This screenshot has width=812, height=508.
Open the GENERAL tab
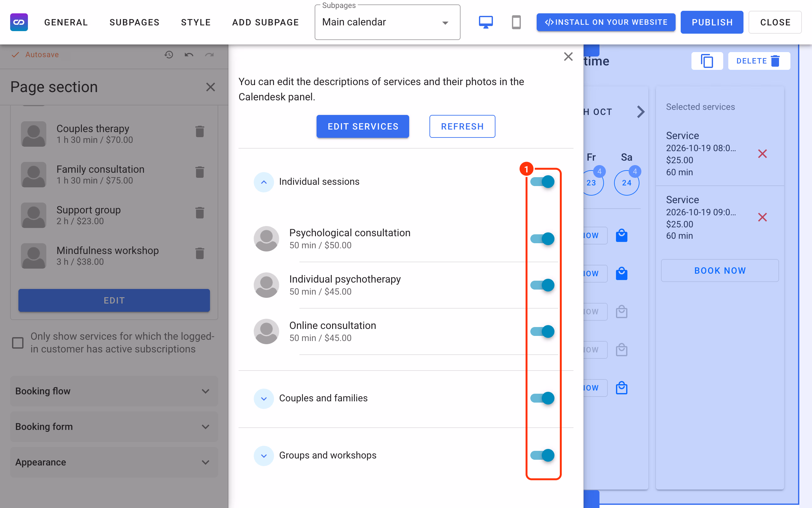(x=66, y=22)
